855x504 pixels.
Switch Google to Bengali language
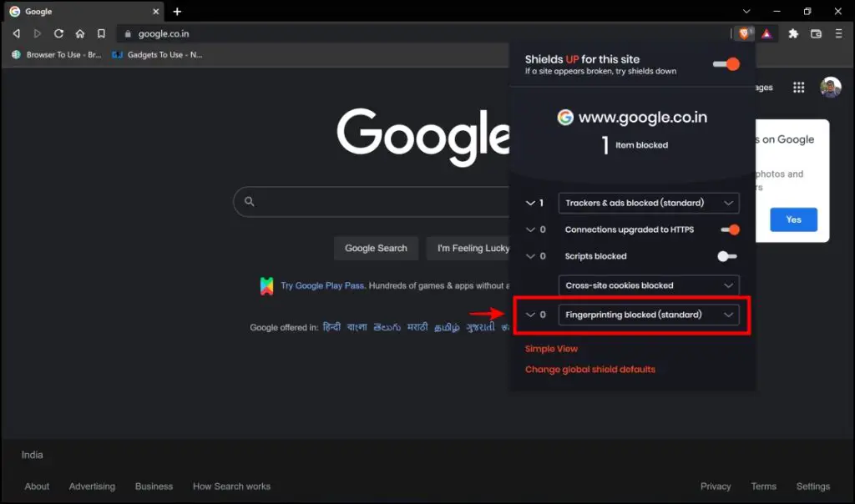(357, 327)
